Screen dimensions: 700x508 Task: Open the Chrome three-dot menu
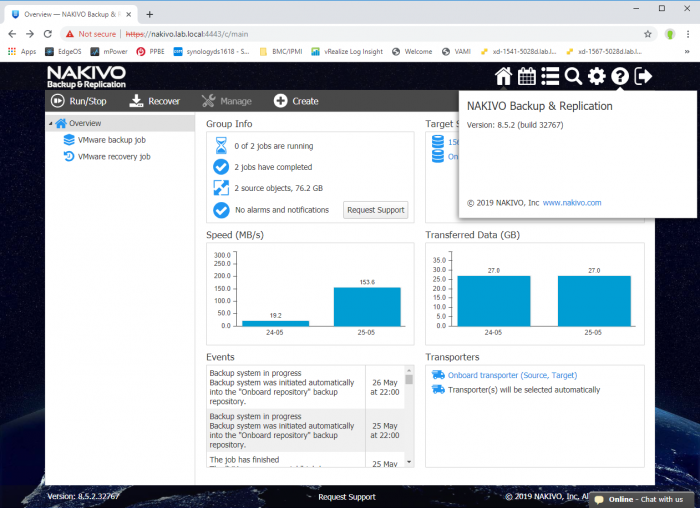click(x=688, y=34)
